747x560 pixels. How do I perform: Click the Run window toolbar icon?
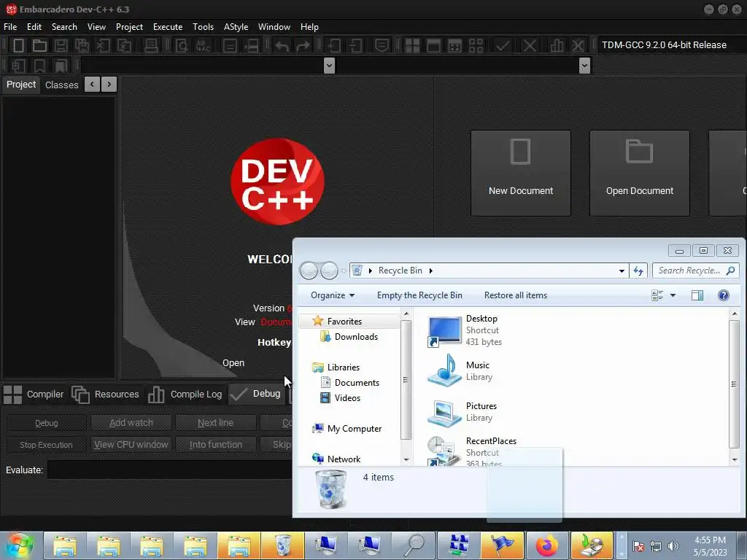click(x=433, y=46)
